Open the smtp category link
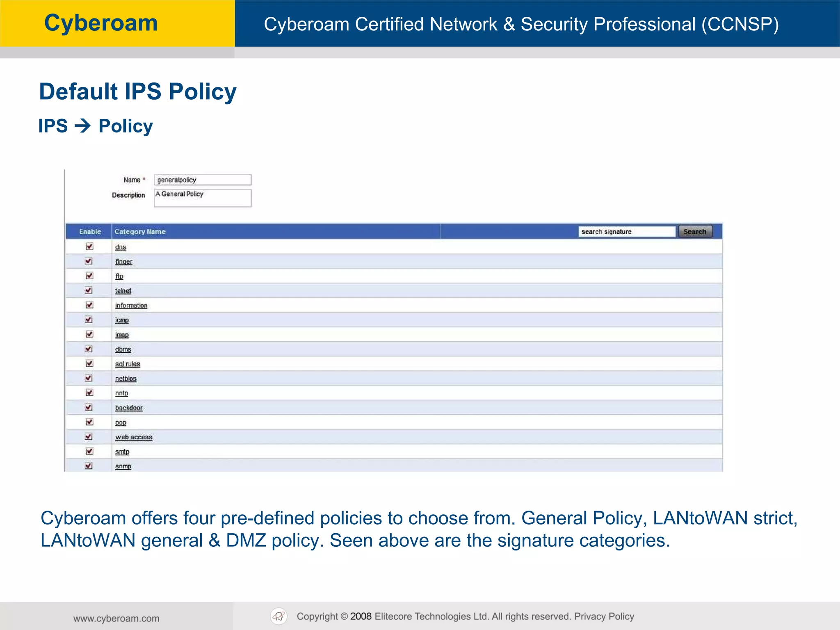The height and width of the screenshot is (630, 840). [122, 452]
